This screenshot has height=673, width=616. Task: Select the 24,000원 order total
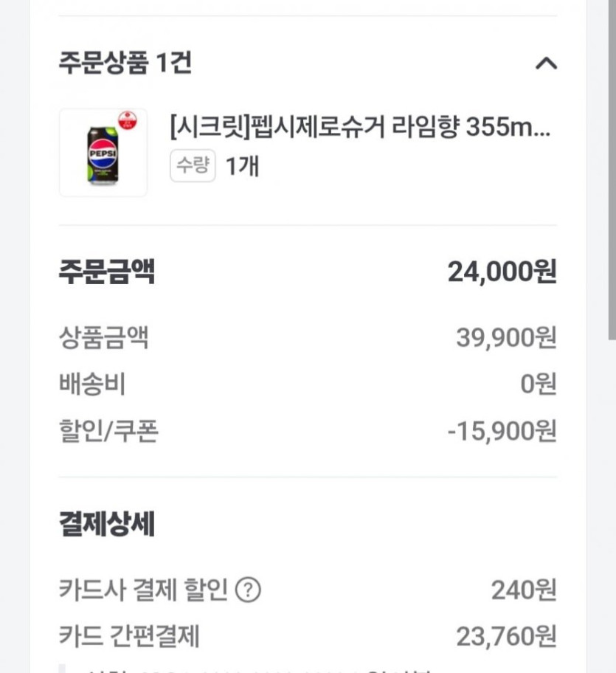pos(502,272)
